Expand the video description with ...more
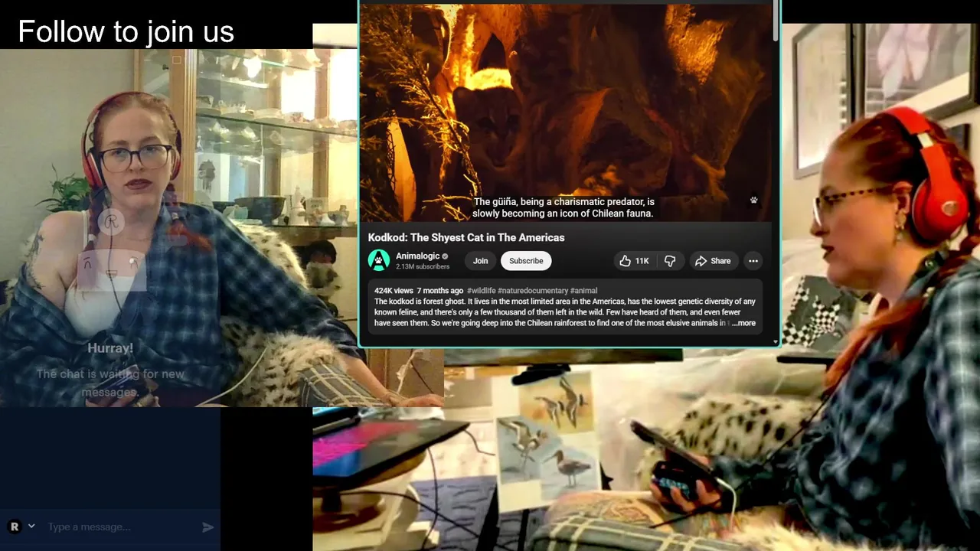Viewport: 980px width, 551px height. (743, 323)
